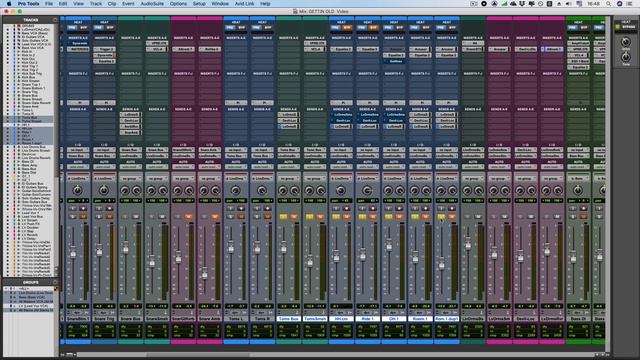Viewport: 640px width, 360px height.
Task: Click the left pan knob on OH 1
Action: click(388, 190)
